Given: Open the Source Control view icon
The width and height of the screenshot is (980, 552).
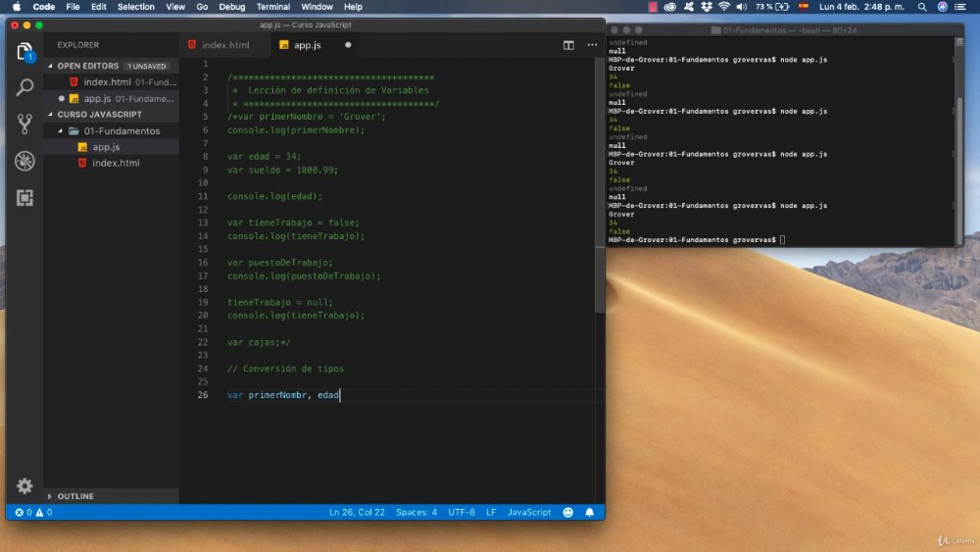Looking at the screenshot, I should (x=24, y=124).
